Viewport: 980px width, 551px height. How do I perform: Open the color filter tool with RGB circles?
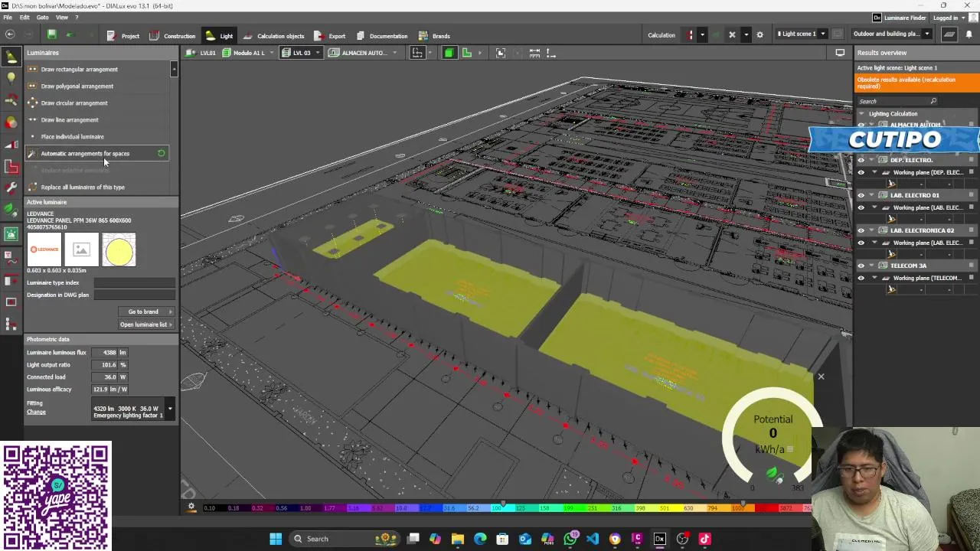click(11, 122)
